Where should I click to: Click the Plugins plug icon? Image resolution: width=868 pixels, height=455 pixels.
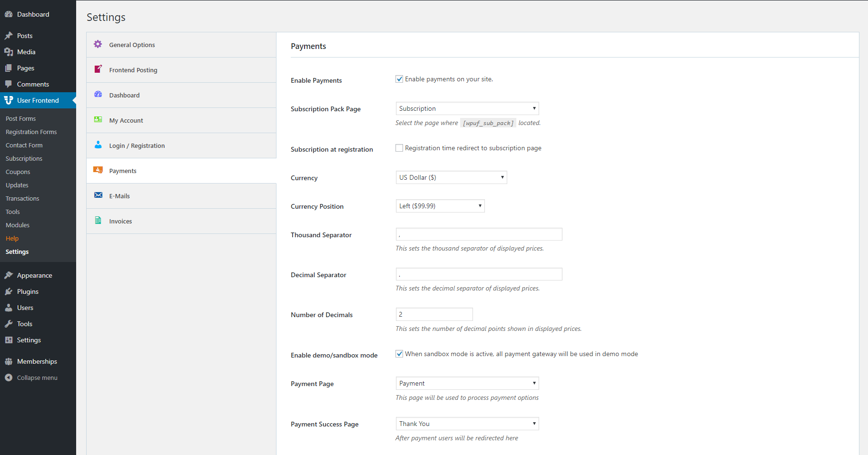9,291
